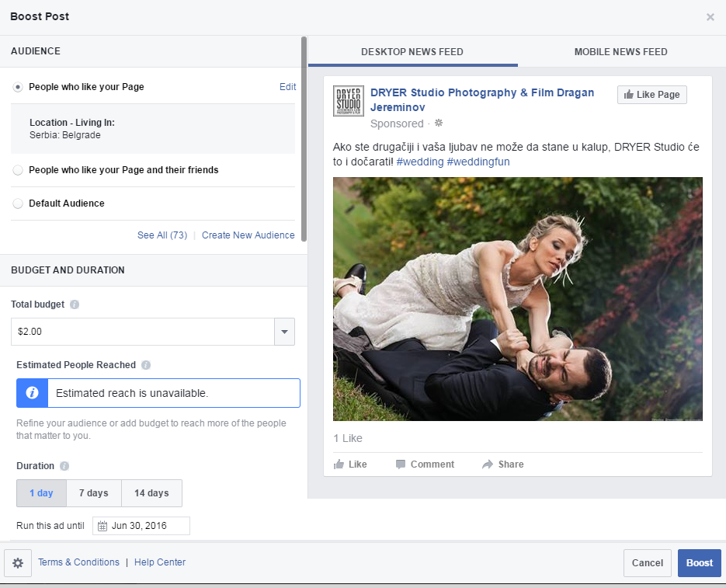The height and width of the screenshot is (588, 726).
Task: Open Terms & Conditions link
Action: tap(78, 562)
